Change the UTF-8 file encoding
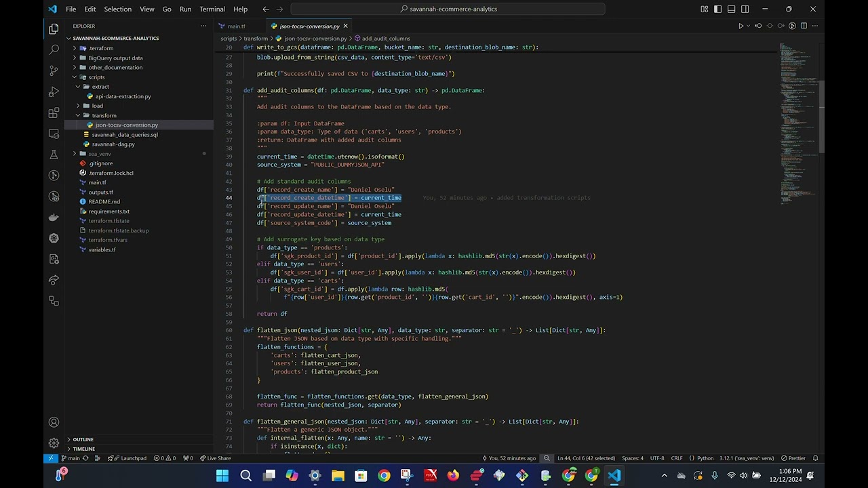This screenshot has height=488, width=868. click(x=657, y=458)
